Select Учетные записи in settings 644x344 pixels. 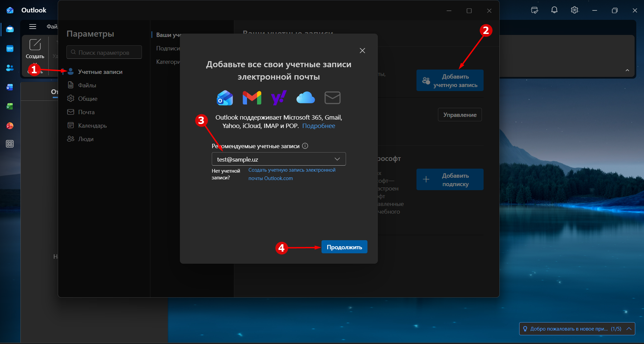coord(100,72)
